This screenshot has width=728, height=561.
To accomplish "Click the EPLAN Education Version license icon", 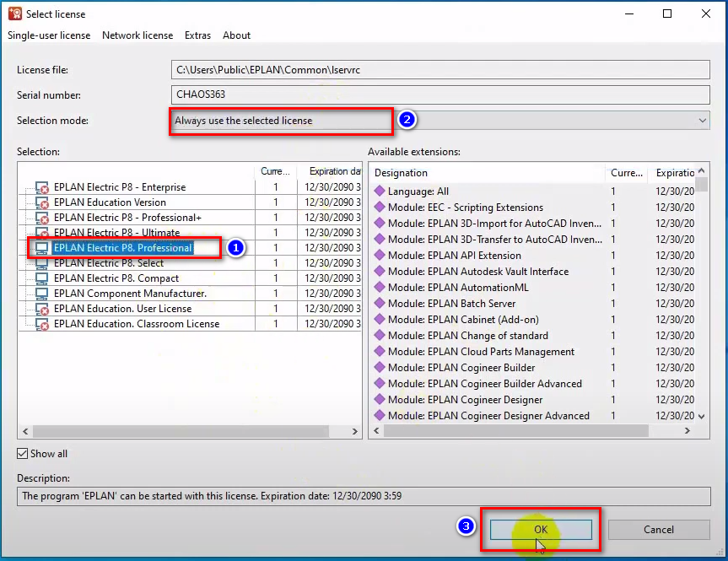I will click(x=42, y=203).
